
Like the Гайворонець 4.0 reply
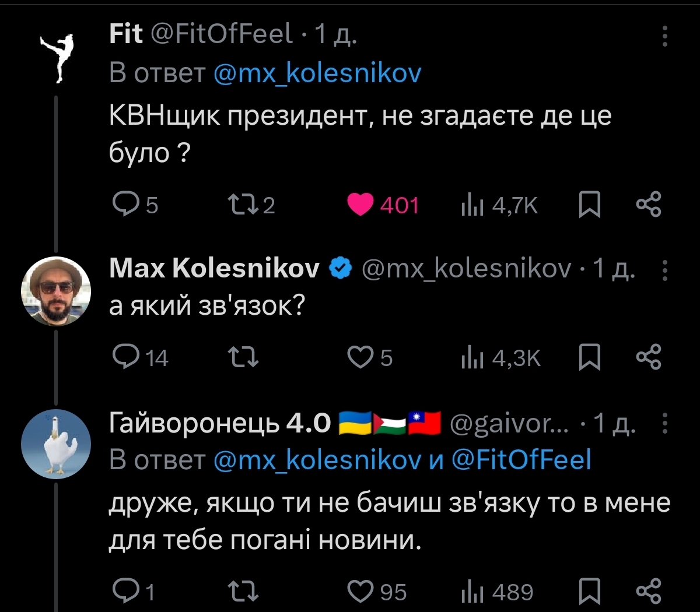point(360,592)
